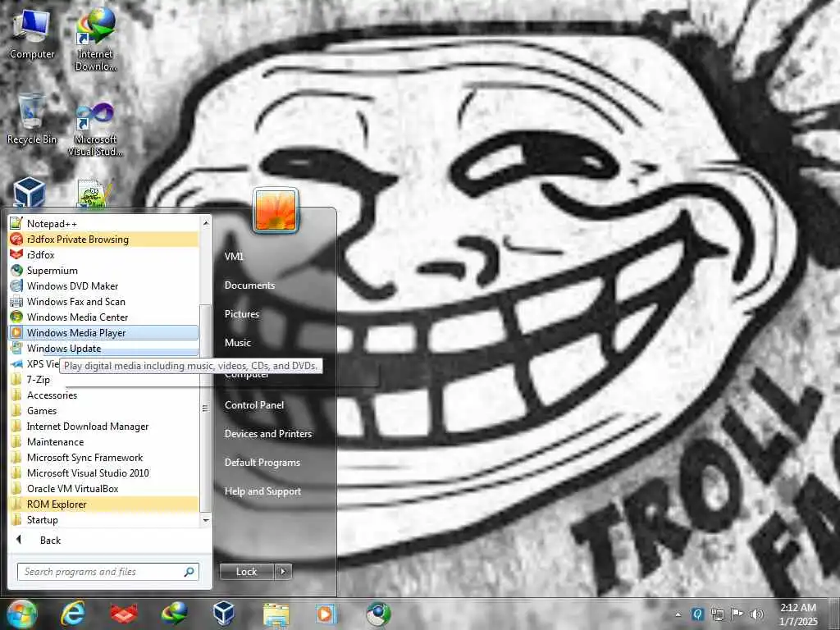The width and height of the screenshot is (840, 630).
Task: Open Pictures from Start menu
Action: tap(242, 314)
